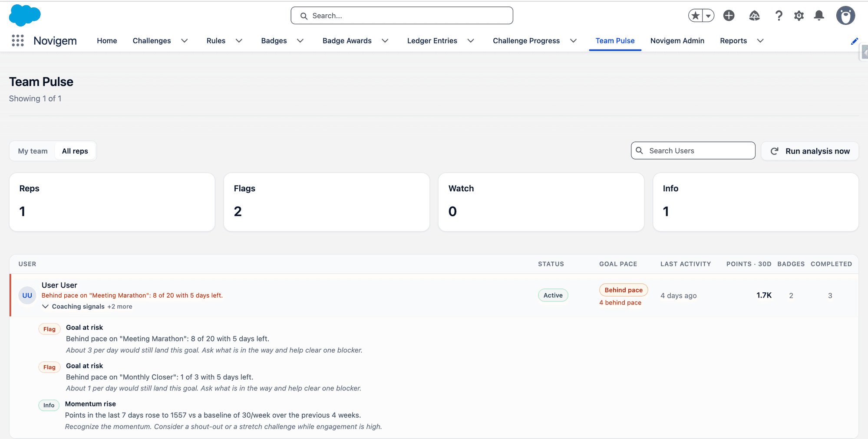The image size is (868, 439).
Task: Click the Active status badge
Action: (x=553, y=295)
